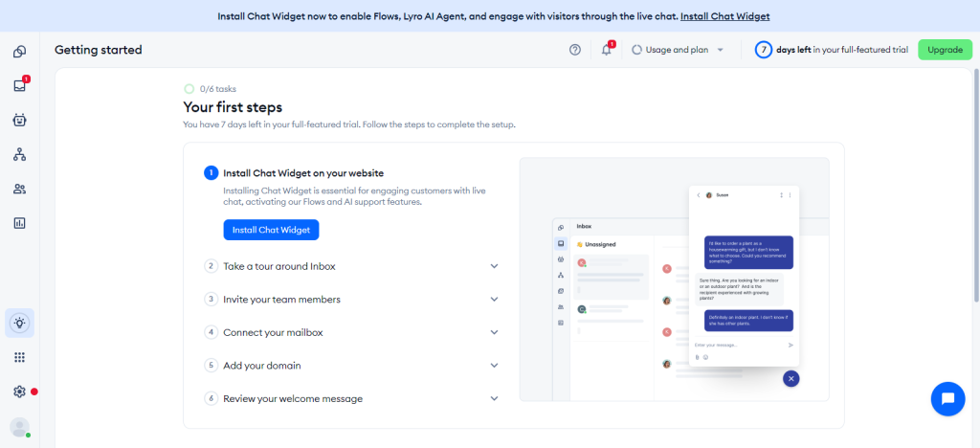Click the step 5 number circle
980x448 pixels.
tap(212, 366)
